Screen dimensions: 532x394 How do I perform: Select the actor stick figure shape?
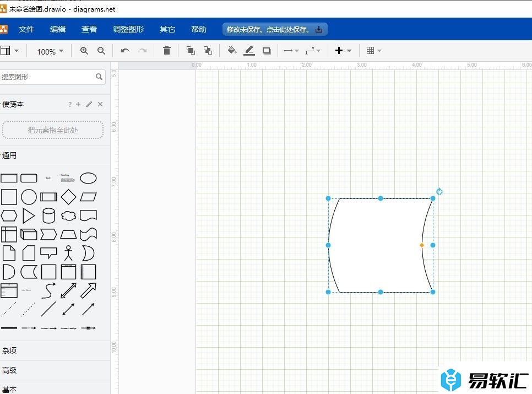pyautogui.click(x=68, y=253)
